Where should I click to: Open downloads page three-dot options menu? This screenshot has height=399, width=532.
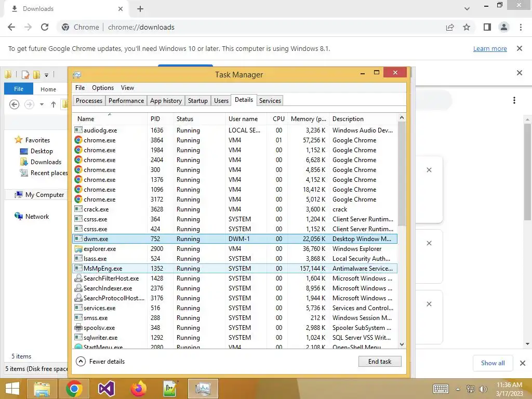click(x=514, y=100)
